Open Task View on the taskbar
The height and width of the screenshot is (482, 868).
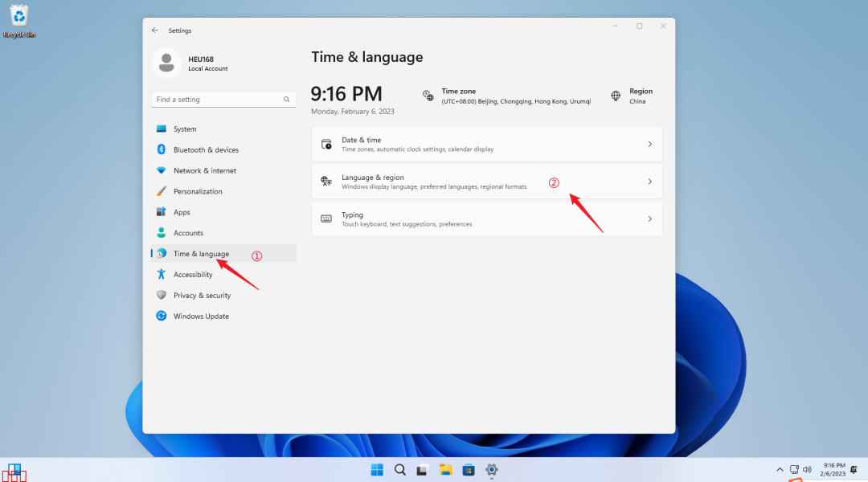point(423,470)
